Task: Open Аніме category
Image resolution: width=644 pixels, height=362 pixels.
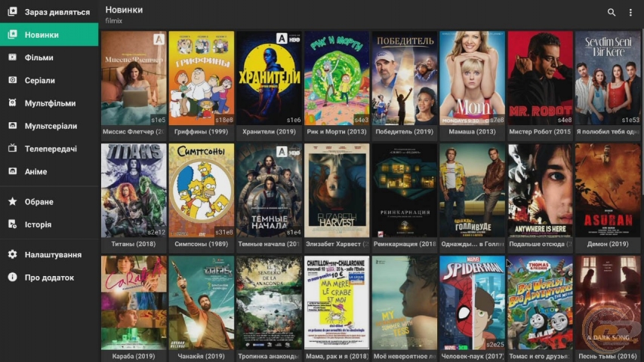Action: pyautogui.click(x=49, y=171)
